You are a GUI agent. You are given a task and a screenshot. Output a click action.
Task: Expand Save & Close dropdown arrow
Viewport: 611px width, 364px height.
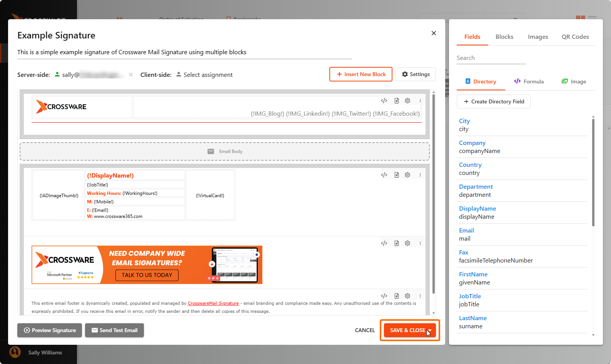(x=431, y=331)
